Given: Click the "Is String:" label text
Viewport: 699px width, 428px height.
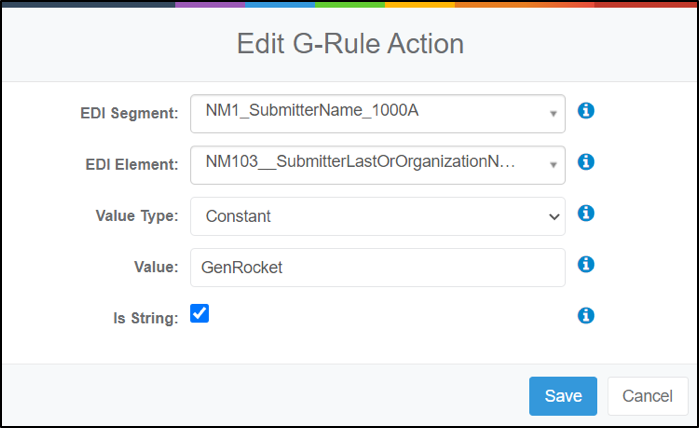Looking at the screenshot, I should tap(145, 318).
